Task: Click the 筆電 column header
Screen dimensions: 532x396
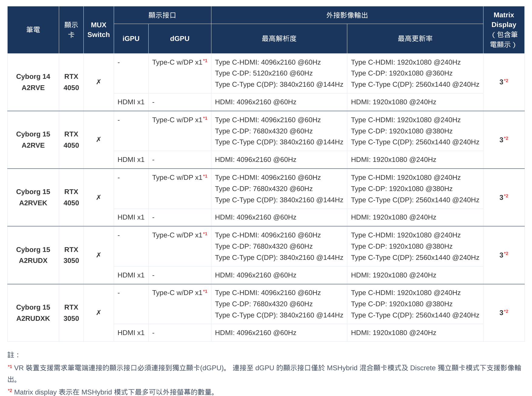Action: point(33,30)
